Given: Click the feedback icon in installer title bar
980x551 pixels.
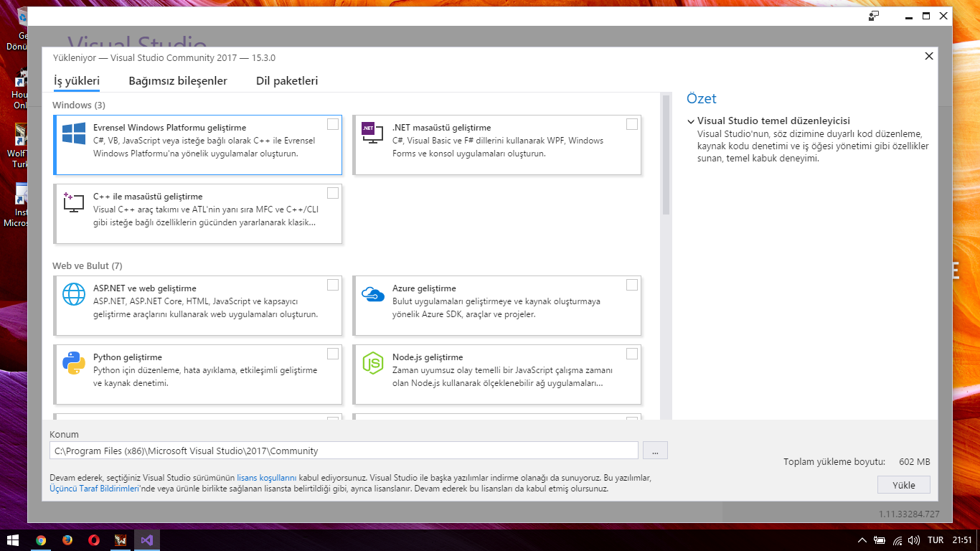Looking at the screenshot, I should 874,15.
